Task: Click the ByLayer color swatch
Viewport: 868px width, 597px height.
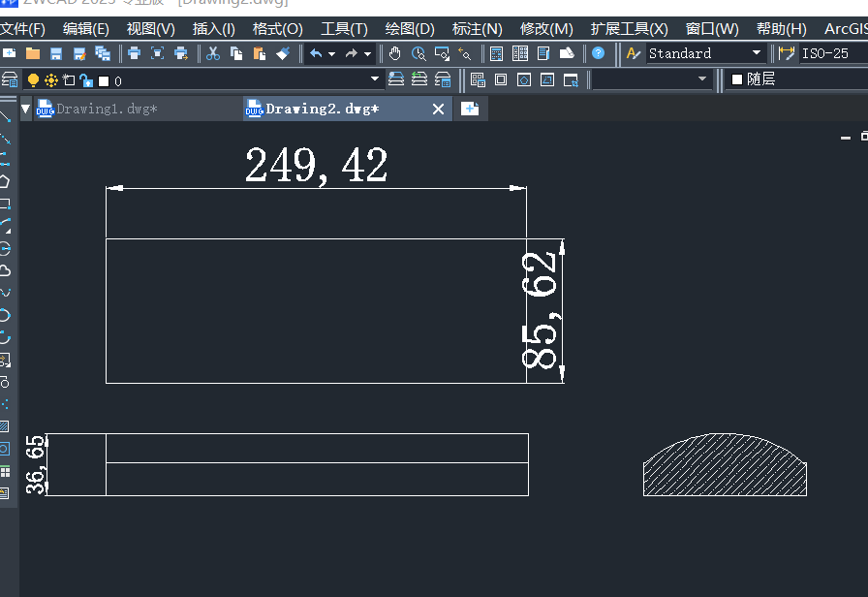Action: pyautogui.click(x=737, y=79)
